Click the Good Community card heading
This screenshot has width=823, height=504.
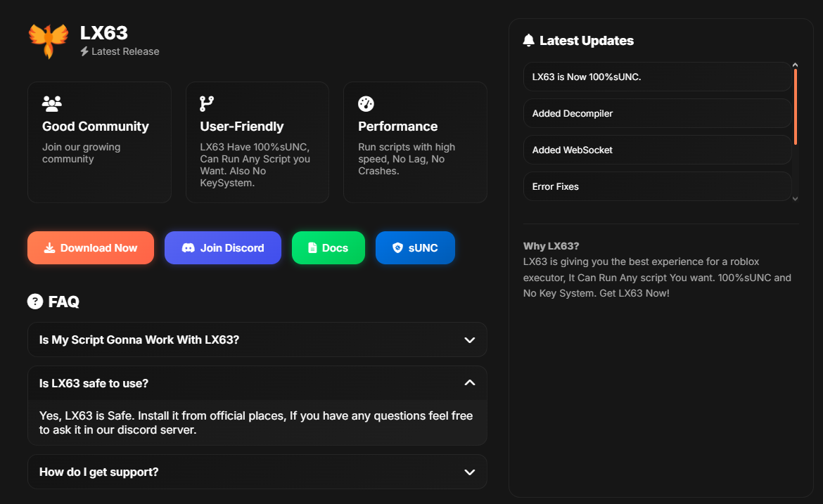pyautogui.click(x=96, y=127)
